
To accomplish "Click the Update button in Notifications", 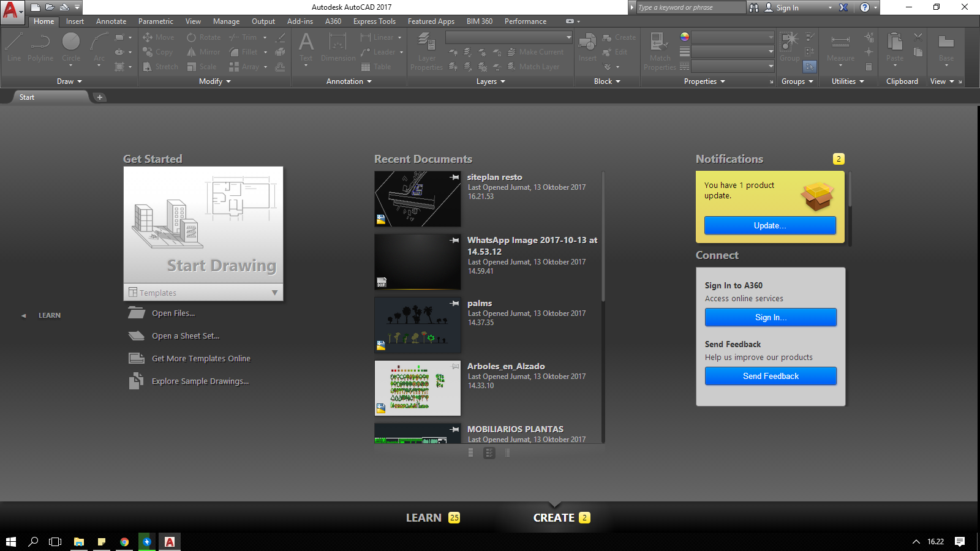I will (770, 225).
